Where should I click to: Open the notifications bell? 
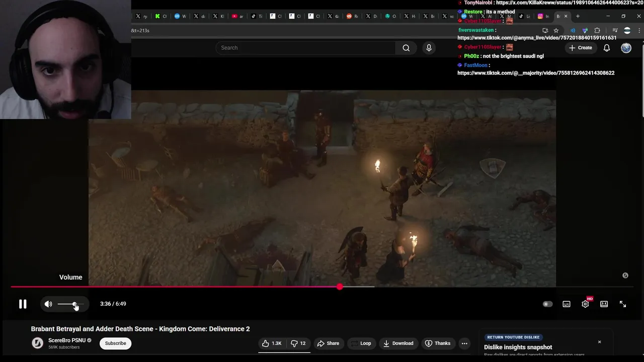[x=607, y=48]
